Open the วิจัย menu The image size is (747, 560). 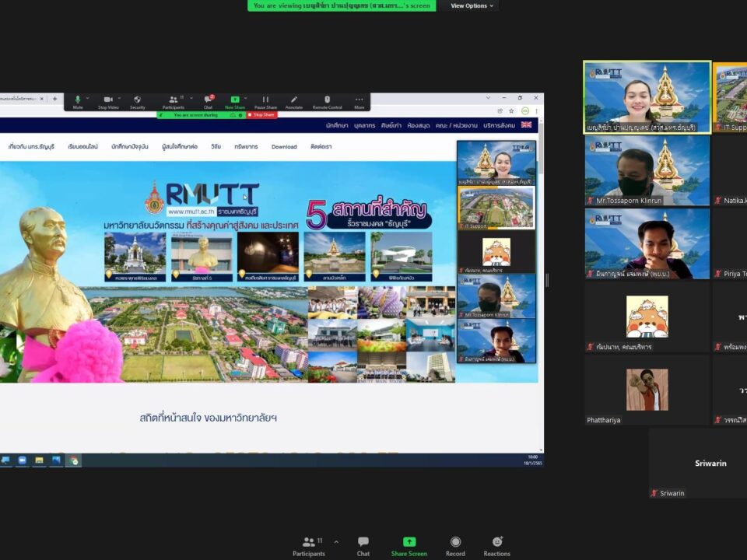pos(216,147)
